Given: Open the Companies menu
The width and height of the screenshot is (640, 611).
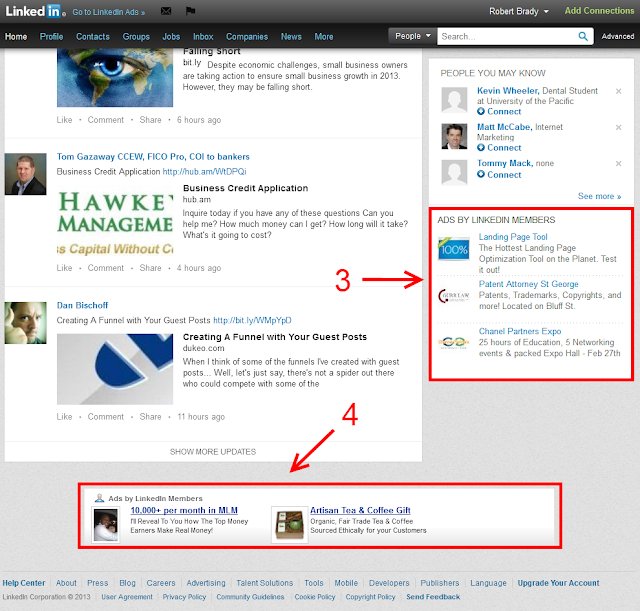Looking at the screenshot, I should coord(247,37).
